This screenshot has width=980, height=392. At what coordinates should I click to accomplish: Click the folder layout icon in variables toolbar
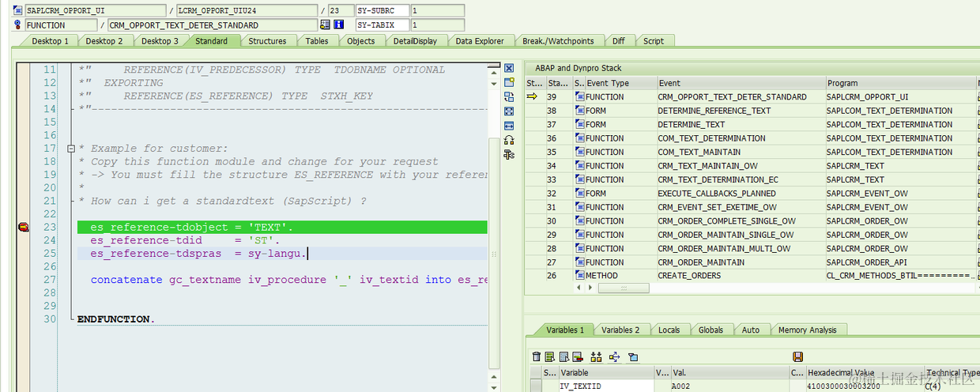[632, 357]
